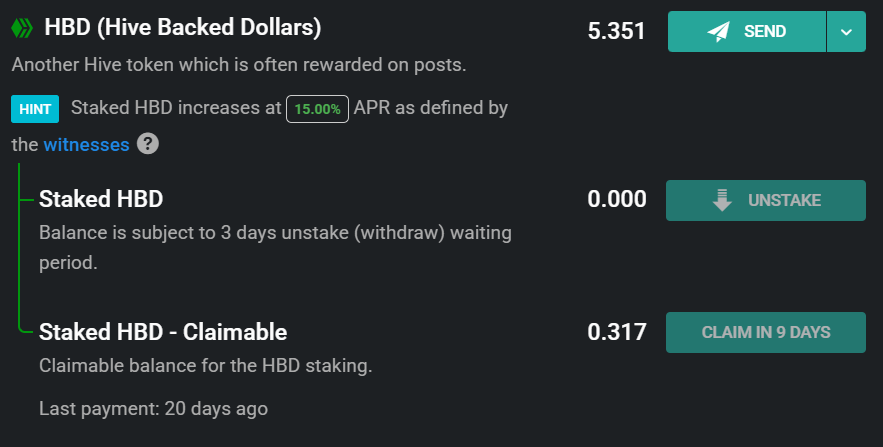The width and height of the screenshot is (883, 447).
Task: Click the 'often rewarded on posts' description
Action: (x=239, y=66)
